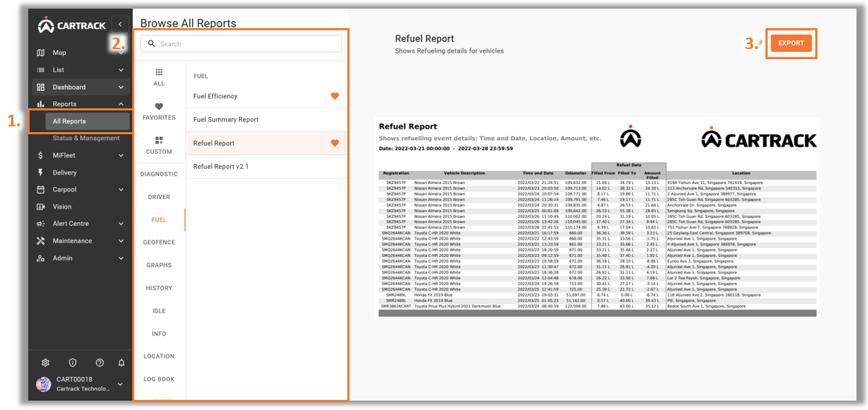This screenshot has width=868, height=410.
Task: Collapse the Reports menu chevron
Action: point(121,104)
